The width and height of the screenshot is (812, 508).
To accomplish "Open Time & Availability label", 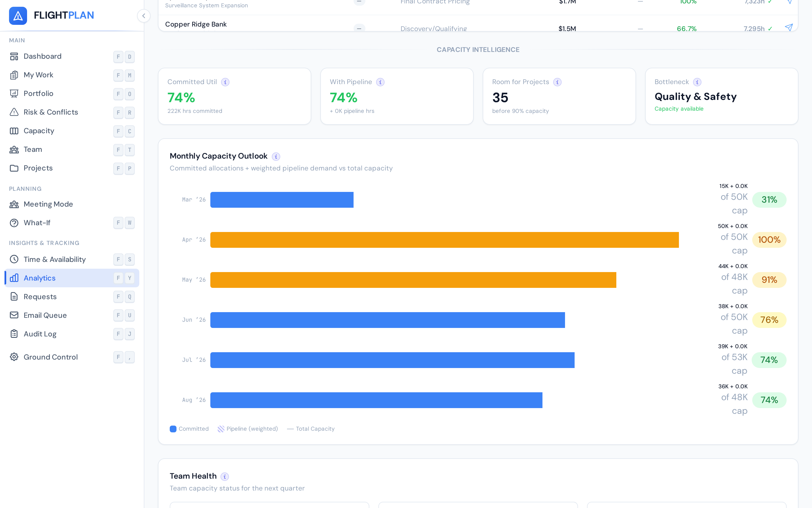I will (x=55, y=259).
